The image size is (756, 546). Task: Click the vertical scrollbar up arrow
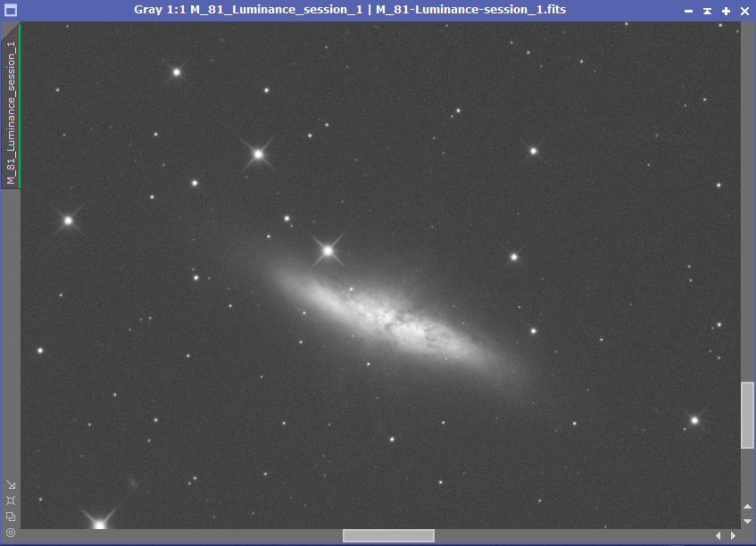point(747,507)
